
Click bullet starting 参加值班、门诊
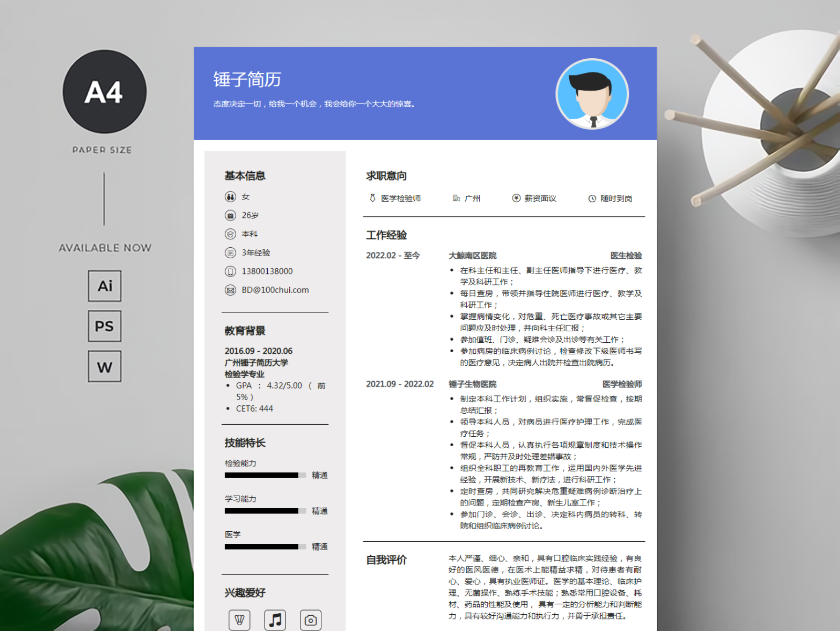[x=542, y=340]
